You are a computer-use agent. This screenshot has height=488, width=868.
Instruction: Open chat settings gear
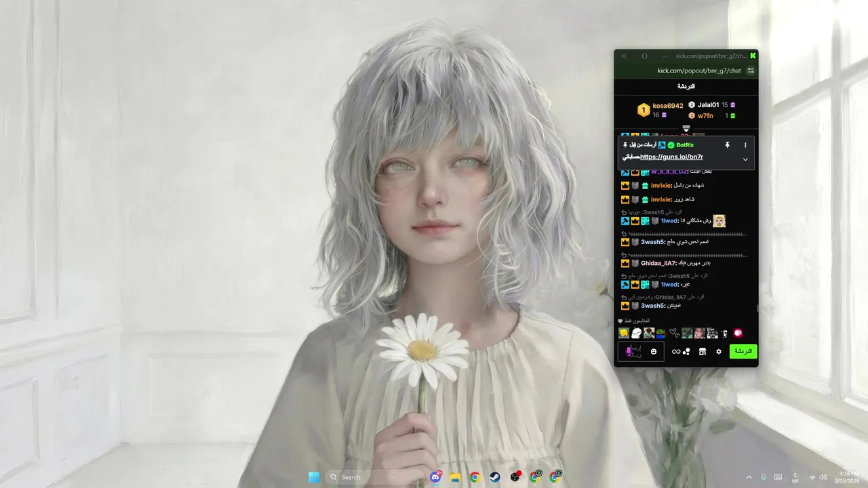point(719,352)
